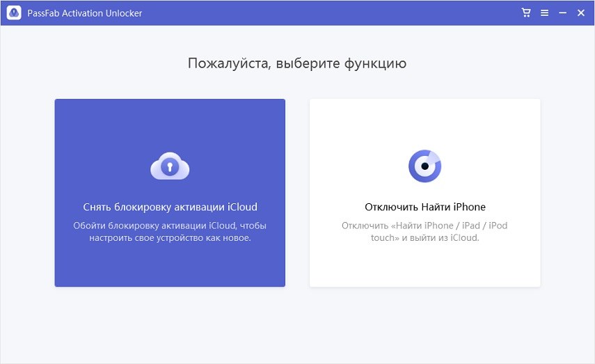Open the hamburger menu in title bar
This screenshot has height=364, width=595.
click(x=544, y=13)
